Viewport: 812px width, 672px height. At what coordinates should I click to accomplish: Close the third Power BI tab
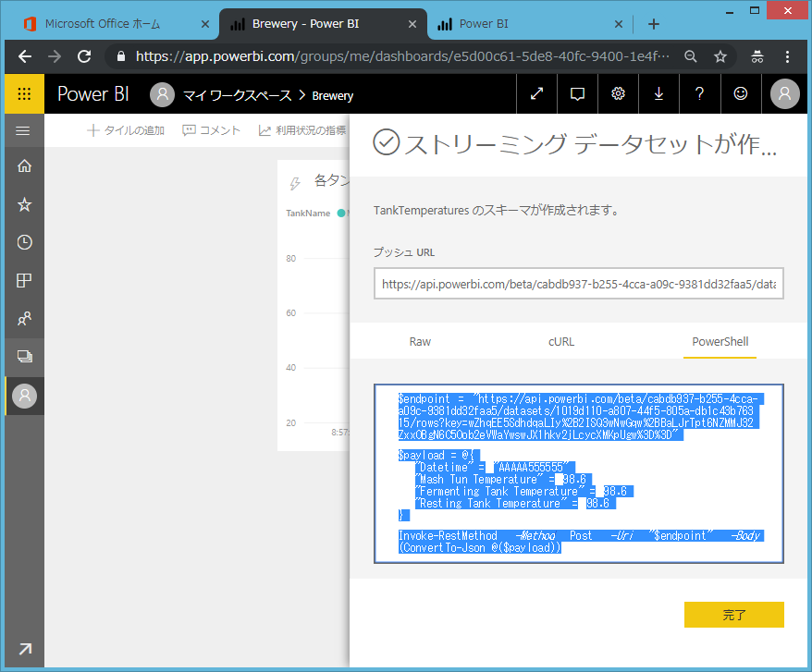[619, 24]
